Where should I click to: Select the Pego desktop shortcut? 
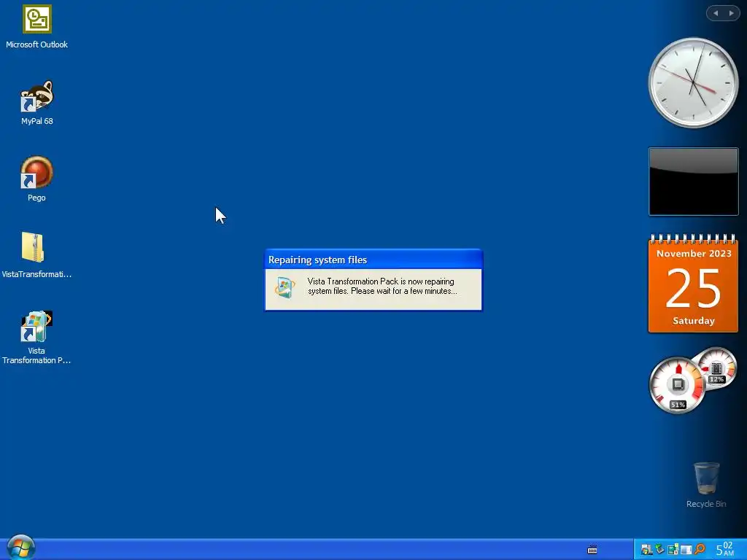(36, 179)
